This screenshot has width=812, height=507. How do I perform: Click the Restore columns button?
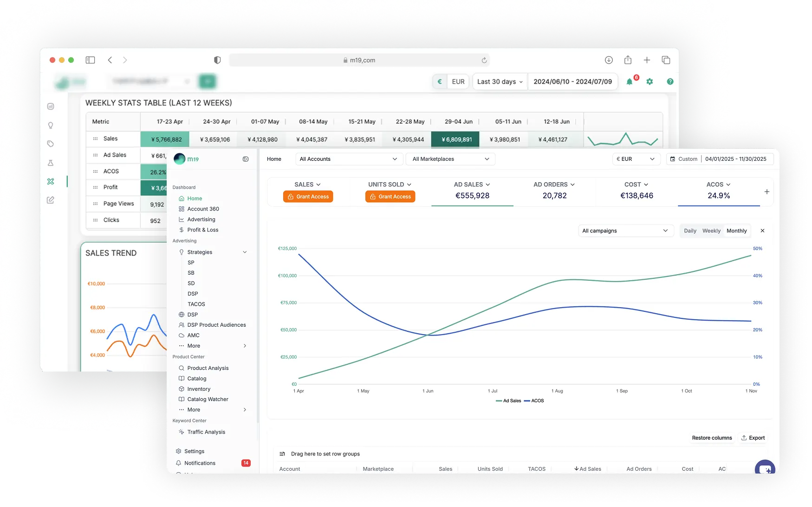tap(712, 438)
